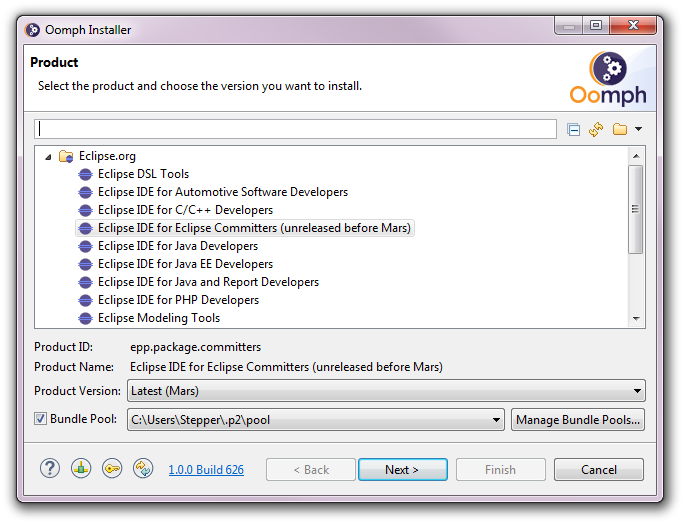Click the Eclipse DSL Tools product icon
This screenshot has width=684, height=521.
click(x=86, y=175)
